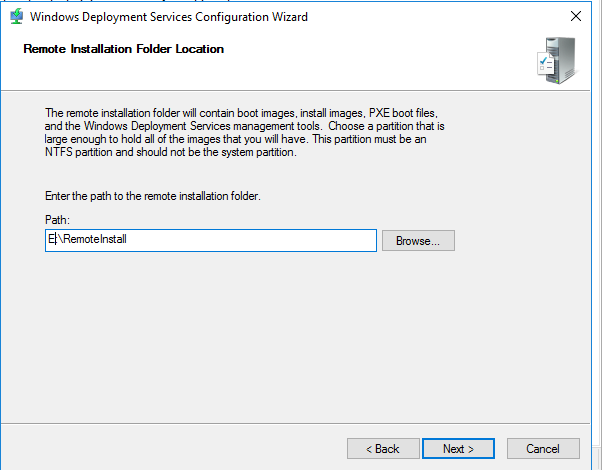This screenshot has width=602, height=470.
Task: Proceed with the Next > button
Action: click(x=458, y=448)
